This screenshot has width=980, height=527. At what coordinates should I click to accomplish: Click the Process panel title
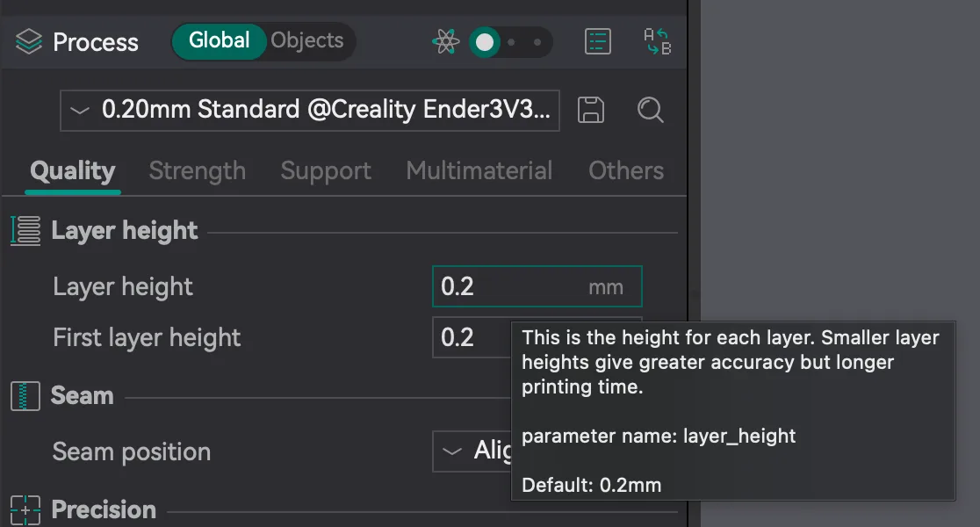coord(96,42)
